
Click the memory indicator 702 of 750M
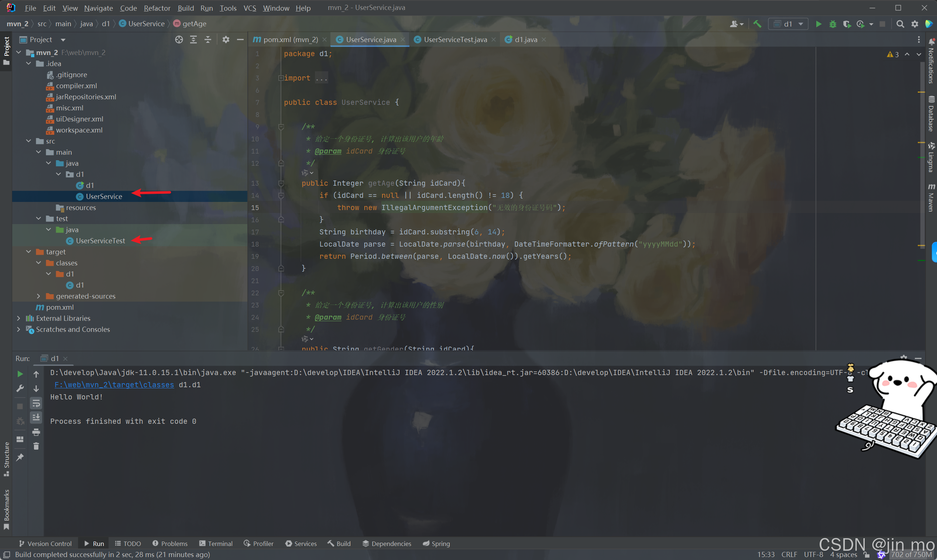point(910,555)
